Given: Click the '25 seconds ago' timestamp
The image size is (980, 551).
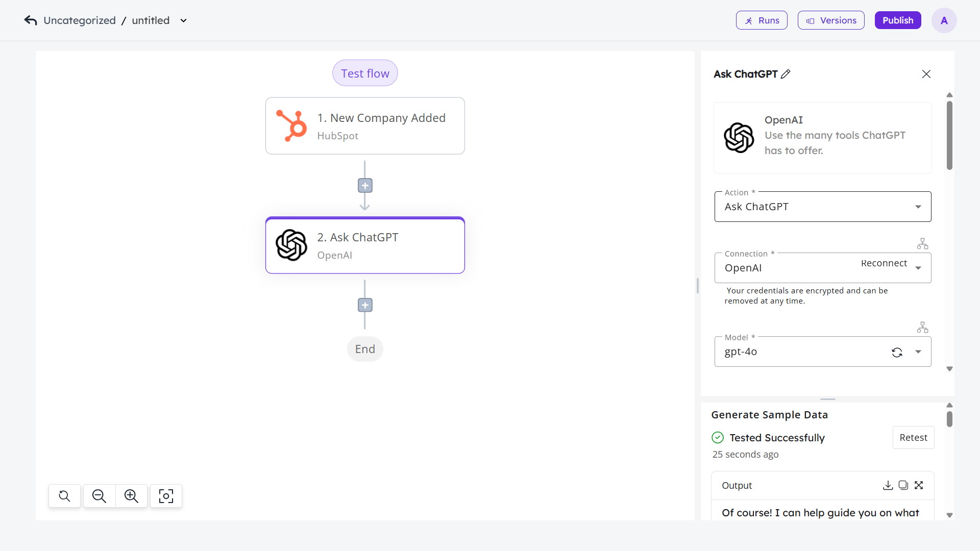Looking at the screenshot, I should [745, 454].
